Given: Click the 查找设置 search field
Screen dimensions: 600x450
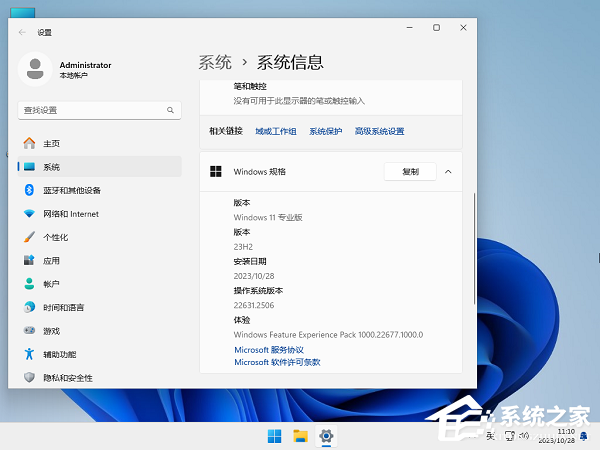Looking at the screenshot, I should (99, 110).
